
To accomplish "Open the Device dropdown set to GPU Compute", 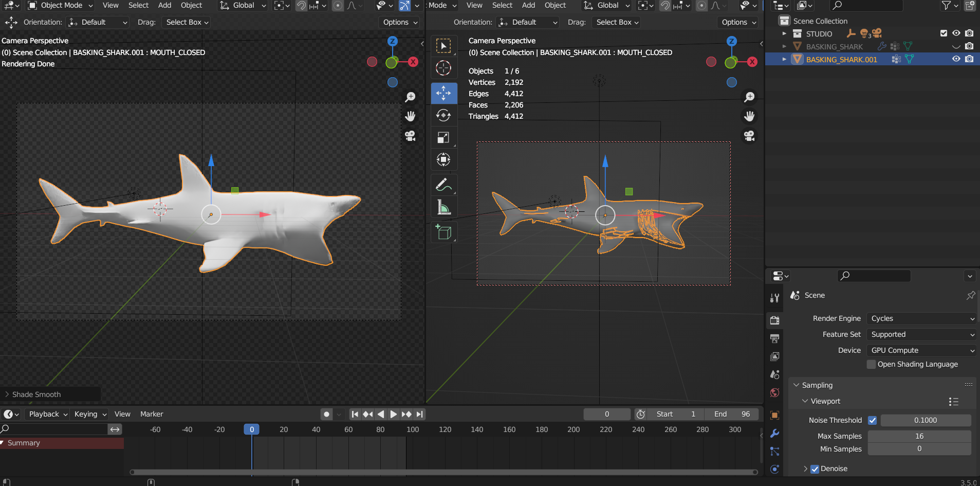I will pyautogui.click(x=921, y=350).
